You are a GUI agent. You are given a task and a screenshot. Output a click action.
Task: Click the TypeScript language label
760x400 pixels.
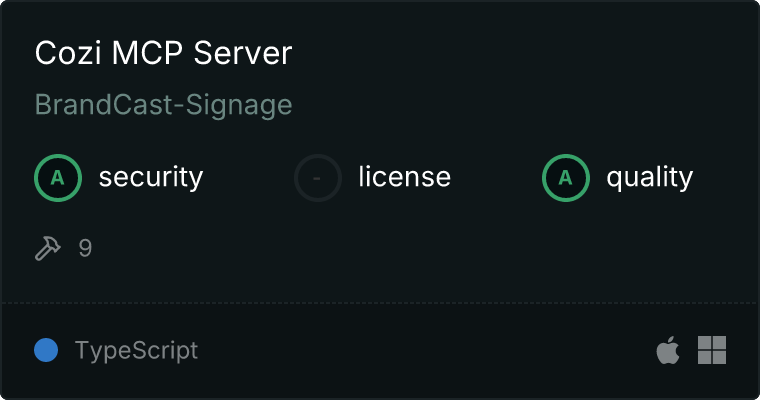[136, 350]
